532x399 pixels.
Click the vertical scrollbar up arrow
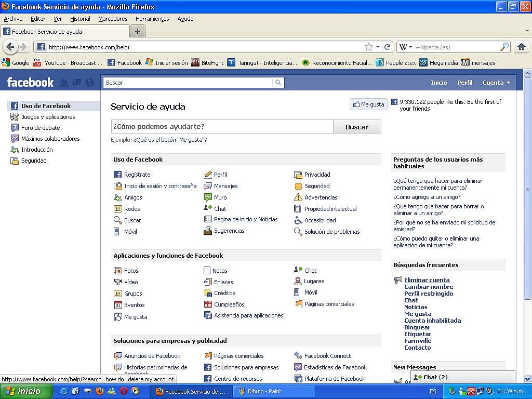[528, 73]
